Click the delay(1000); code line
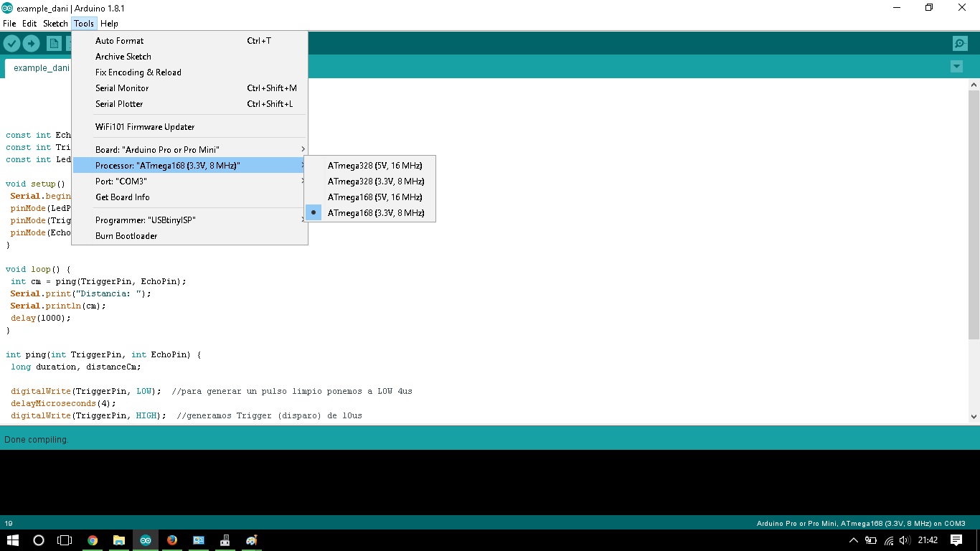This screenshot has width=980, height=551. (41, 318)
